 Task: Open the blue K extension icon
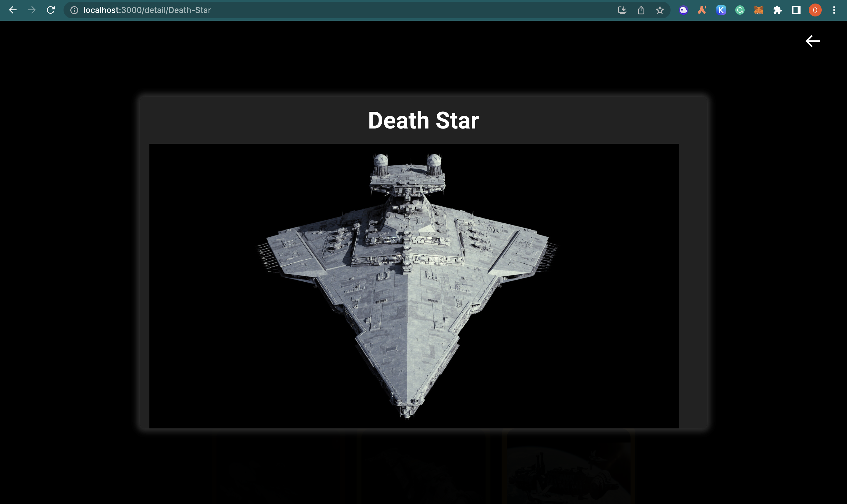pos(721,10)
